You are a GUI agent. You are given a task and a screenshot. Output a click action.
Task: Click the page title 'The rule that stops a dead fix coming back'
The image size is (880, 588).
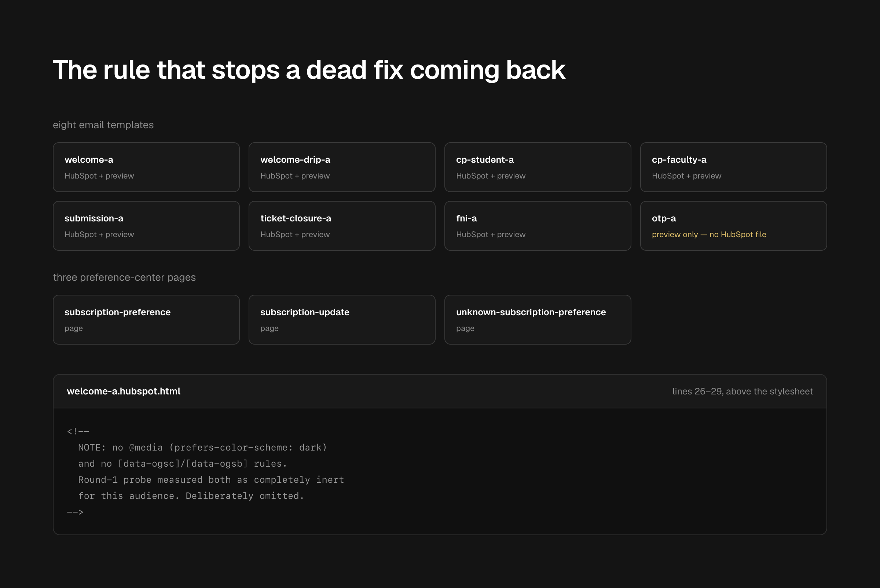309,70
